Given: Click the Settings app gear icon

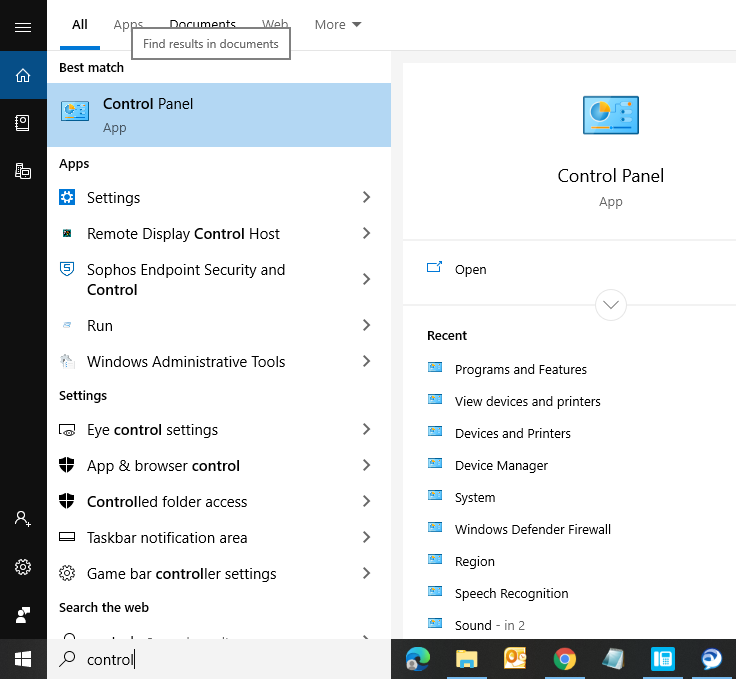Looking at the screenshot, I should pos(67,197).
